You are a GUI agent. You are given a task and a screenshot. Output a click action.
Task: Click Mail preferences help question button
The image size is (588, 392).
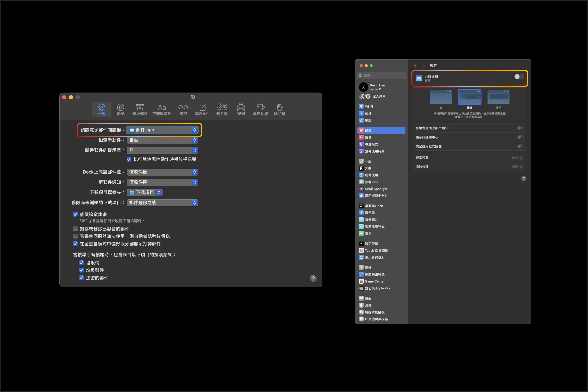click(x=313, y=278)
